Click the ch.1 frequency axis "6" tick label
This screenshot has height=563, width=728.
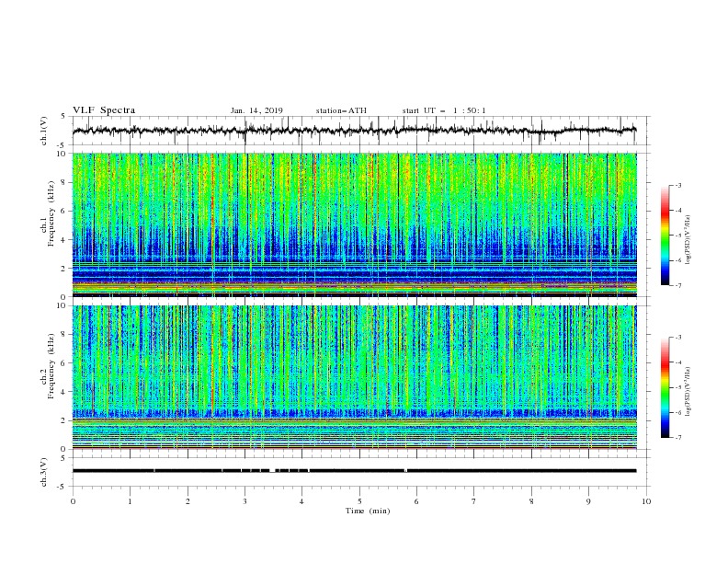(64, 211)
